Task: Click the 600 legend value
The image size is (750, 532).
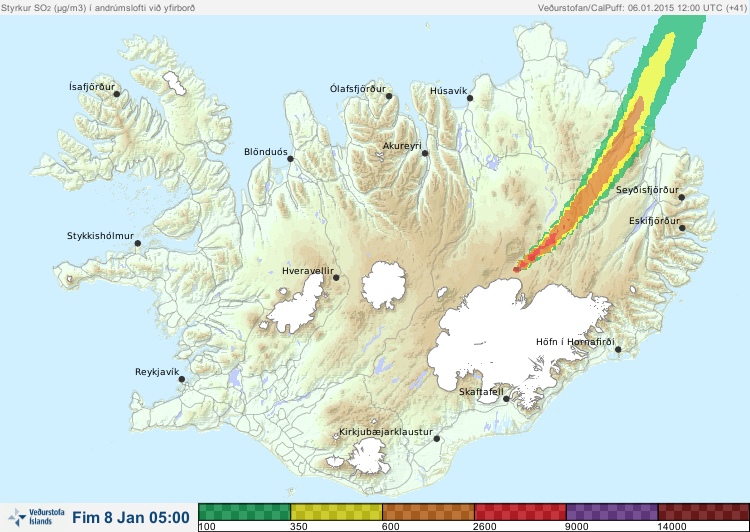Action: pyautogui.click(x=391, y=527)
